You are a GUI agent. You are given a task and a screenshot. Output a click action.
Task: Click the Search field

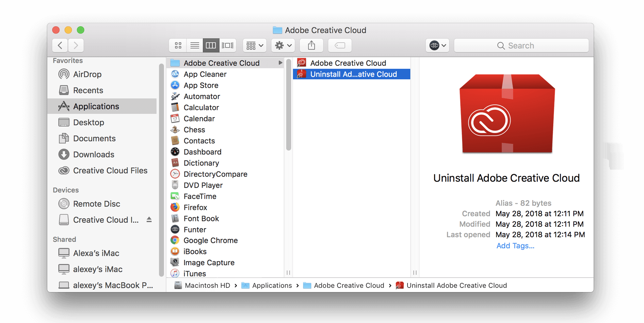pos(521,45)
